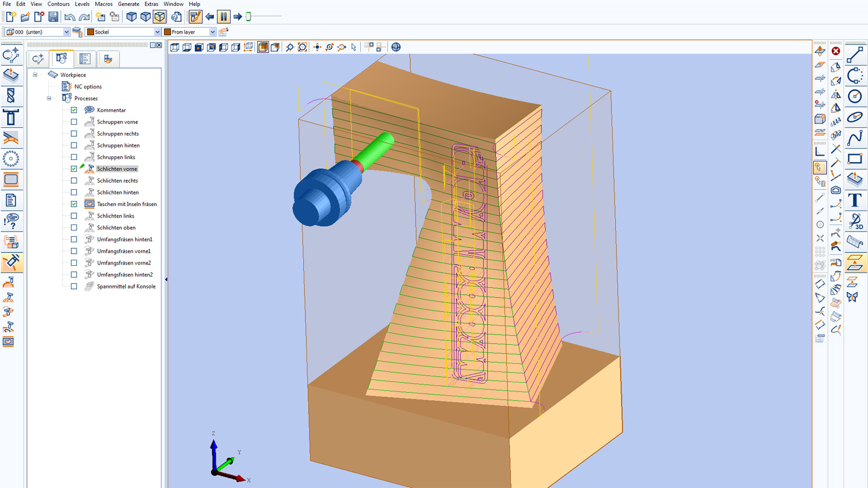The width and height of the screenshot is (868, 488).
Task: Open the From layer color dropdown
Action: tap(213, 32)
